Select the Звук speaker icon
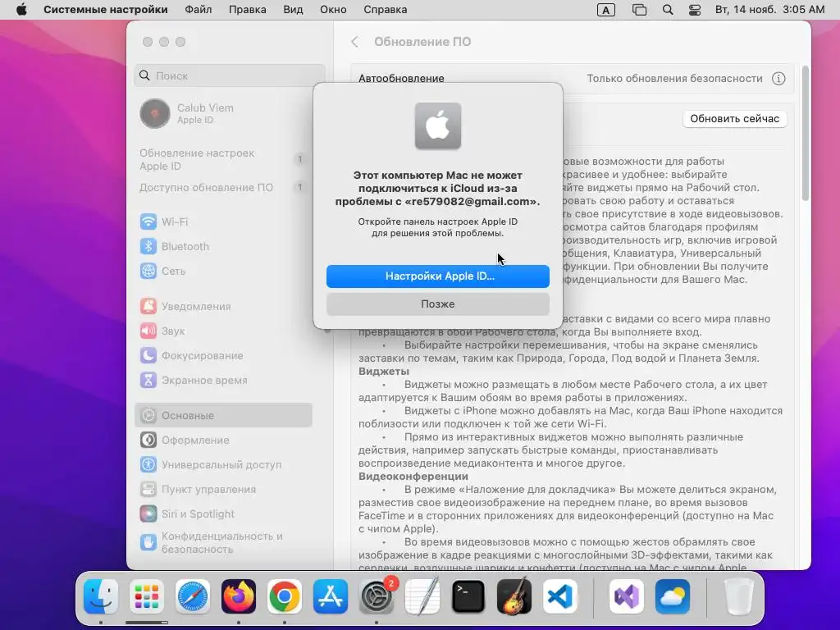Viewport: 840px width, 630px height. click(x=148, y=331)
